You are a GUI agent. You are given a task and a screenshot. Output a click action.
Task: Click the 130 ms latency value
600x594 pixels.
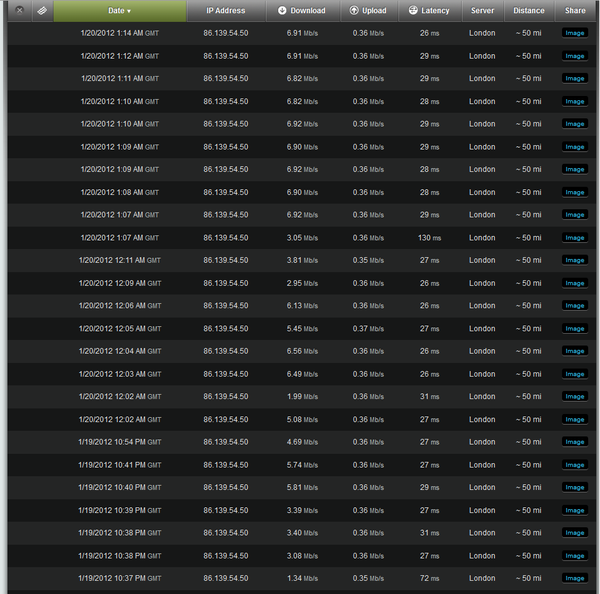[x=429, y=238]
